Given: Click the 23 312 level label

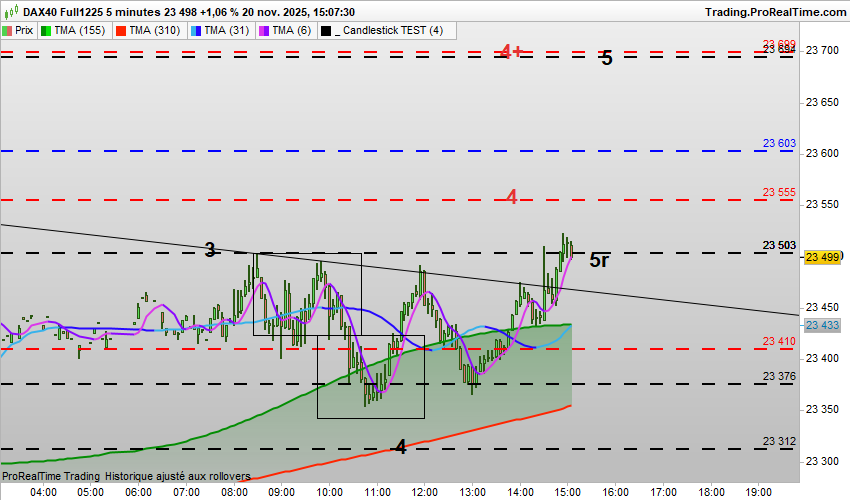Looking at the screenshot, I should [779, 441].
